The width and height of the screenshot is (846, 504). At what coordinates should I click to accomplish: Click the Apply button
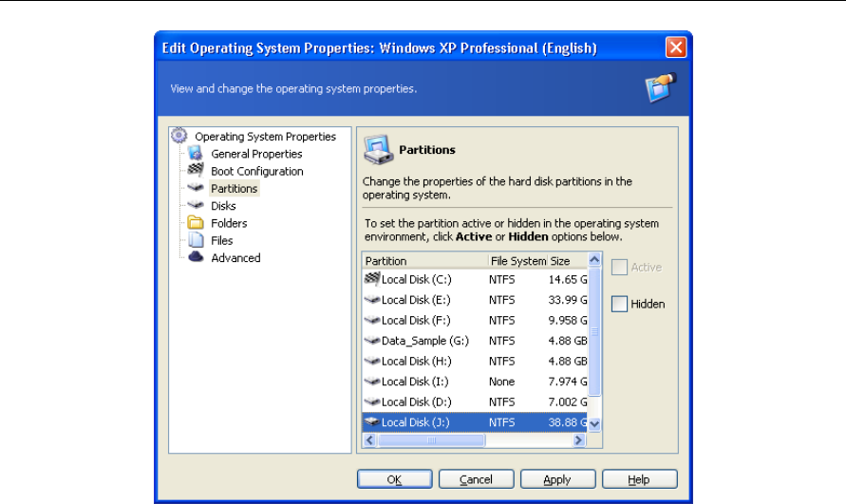[x=557, y=479]
